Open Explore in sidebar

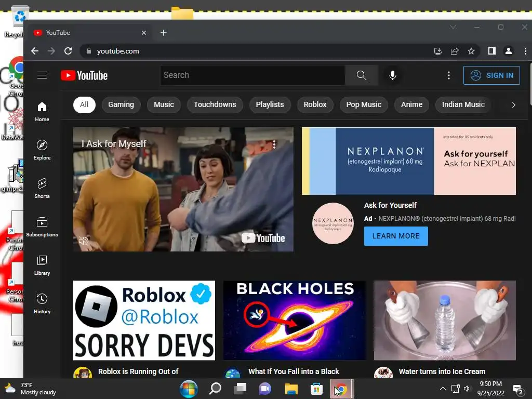[x=42, y=150]
